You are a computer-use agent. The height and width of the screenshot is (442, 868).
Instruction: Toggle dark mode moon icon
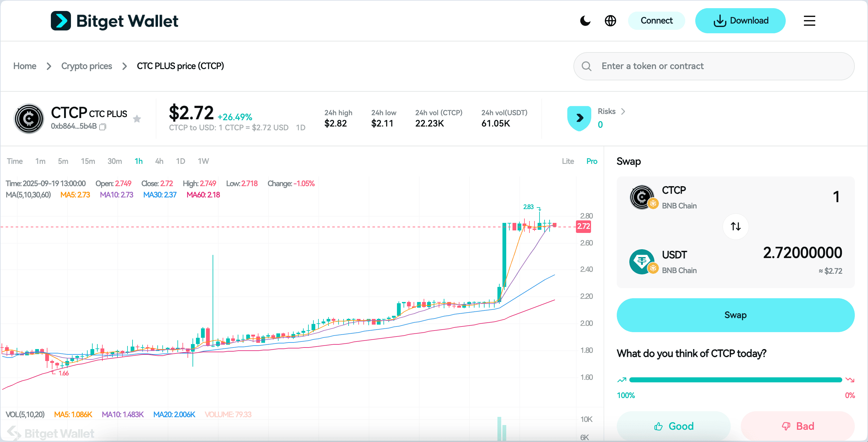click(x=585, y=21)
